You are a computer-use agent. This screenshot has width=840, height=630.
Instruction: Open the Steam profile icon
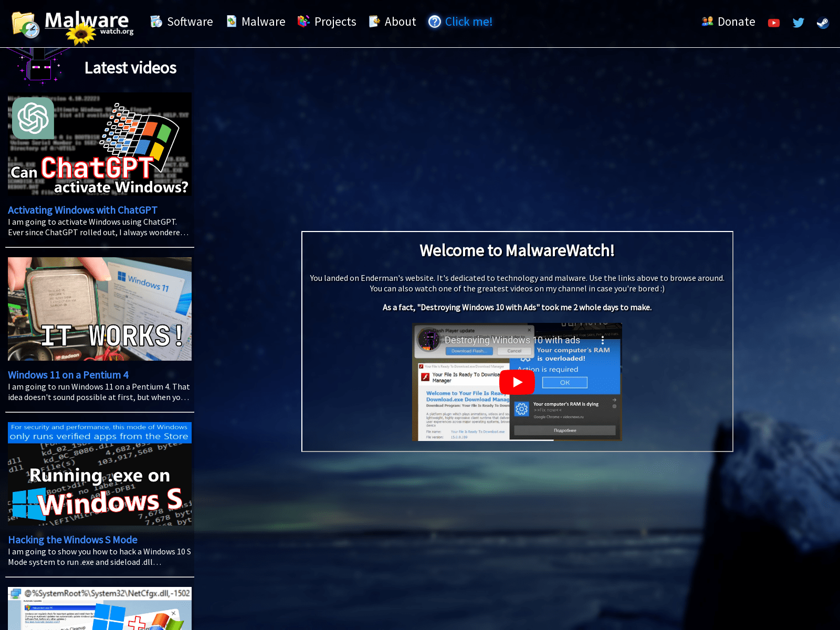click(823, 23)
